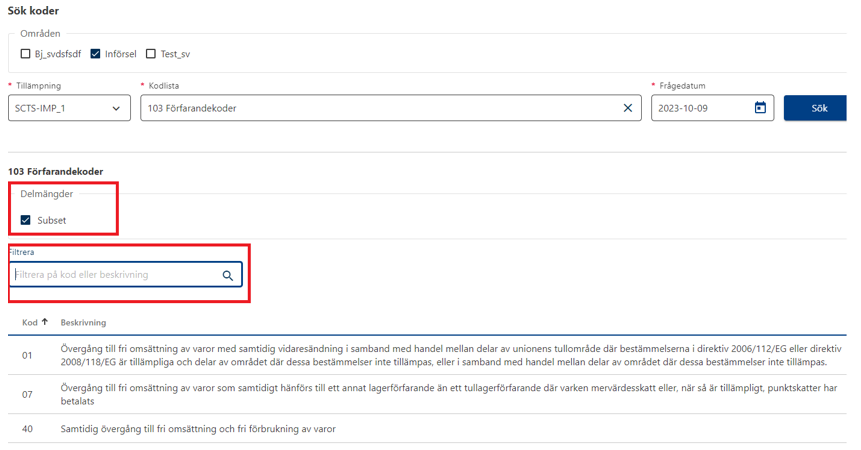861x450 pixels.
Task: Click the 103 Förfarandekoder results heading
Action: pyautogui.click(x=55, y=172)
